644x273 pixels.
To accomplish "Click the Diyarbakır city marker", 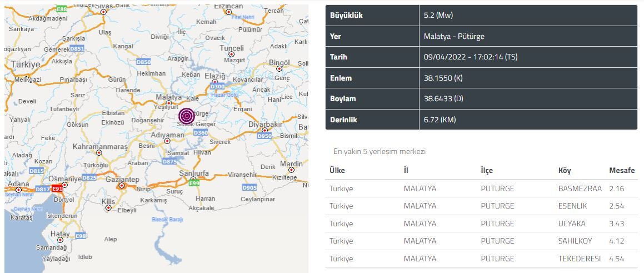I will [265, 130].
